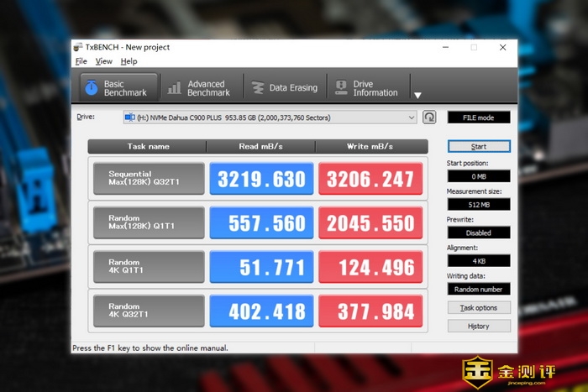Open the History button

478,327
